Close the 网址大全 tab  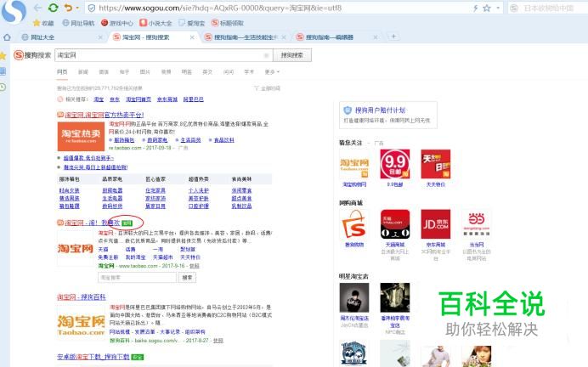click(100, 37)
